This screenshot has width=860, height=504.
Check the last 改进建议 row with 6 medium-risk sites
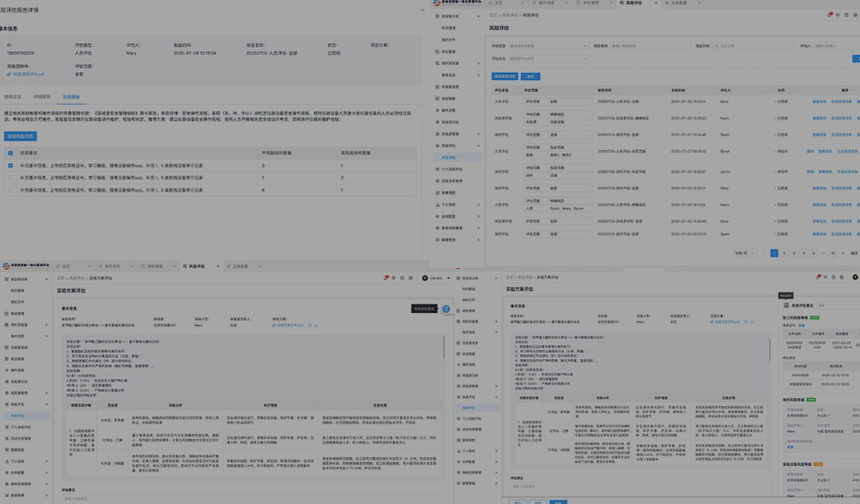pyautogui.click(x=10, y=189)
